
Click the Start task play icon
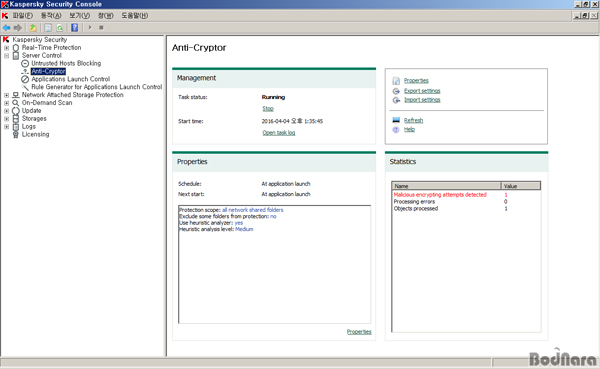90,28
